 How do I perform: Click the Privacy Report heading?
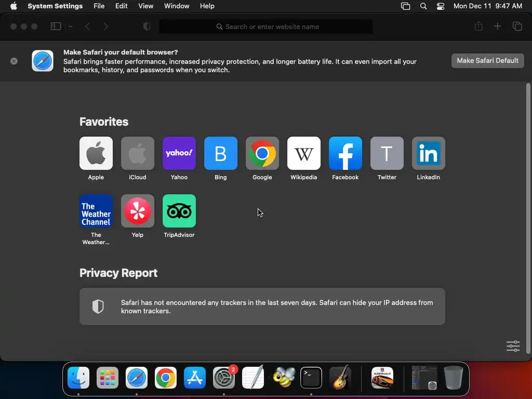(x=118, y=273)
